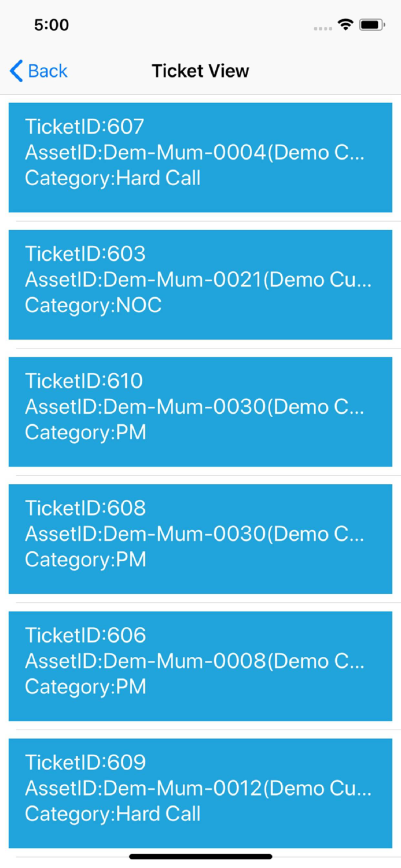Open ticket 608 with PM category
The height and width of the screenshot is (868, 401).
200,538
